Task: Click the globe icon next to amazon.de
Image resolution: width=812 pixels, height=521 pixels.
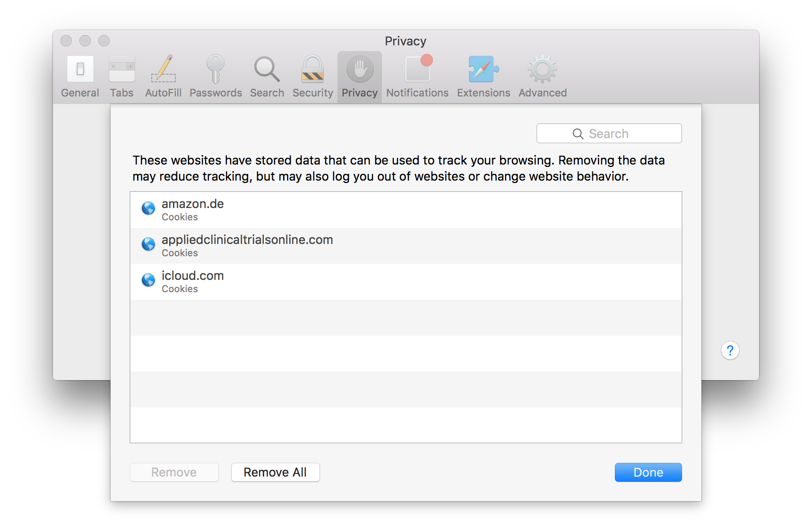Action: click(x=148, y=208)
